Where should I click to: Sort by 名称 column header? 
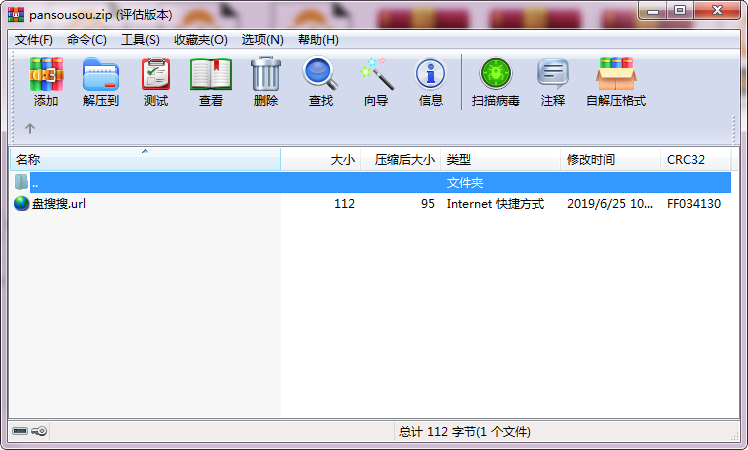tap(145, 159)
